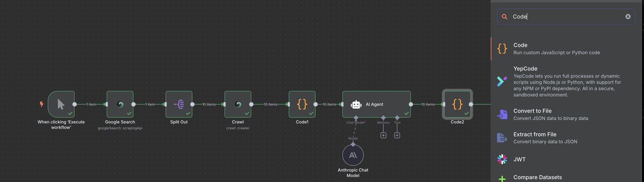Select the Crawl node
The height and width of the screenshot is (182, 644).
(x=238, y=104)
